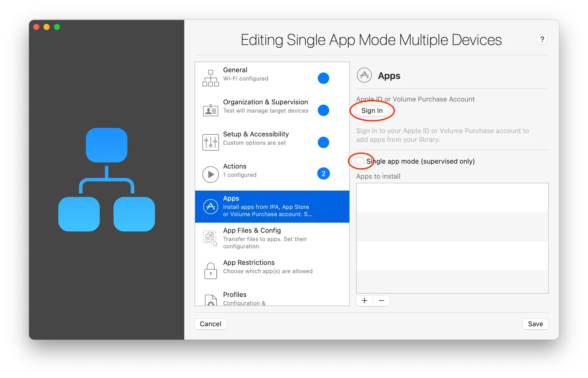Screen dimensions: 588x378
Task: Click the Setup & Accessibility sliders icon
Action: [x=210, y=142]
